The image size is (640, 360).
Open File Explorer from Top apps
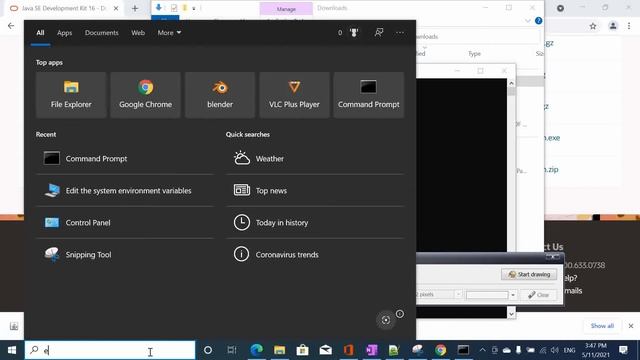pos(71,95)
